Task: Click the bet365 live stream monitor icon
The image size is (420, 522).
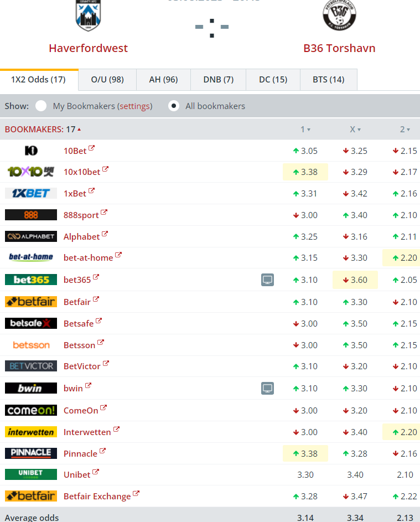Action: pos(267,280)
